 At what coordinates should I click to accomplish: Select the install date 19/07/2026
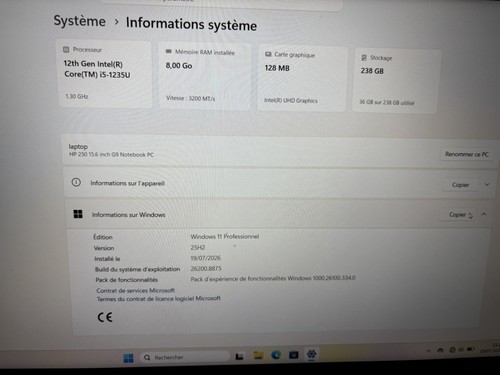click(206, 258)
